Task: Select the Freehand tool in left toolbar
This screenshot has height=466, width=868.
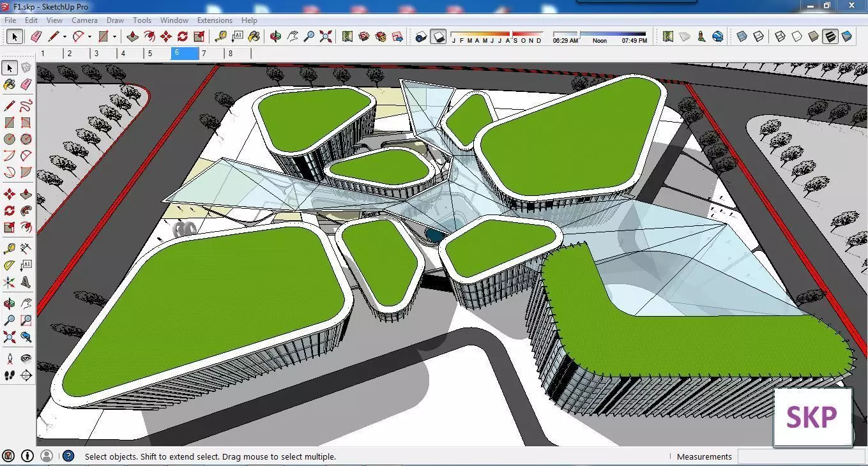Action: (26, 106)
